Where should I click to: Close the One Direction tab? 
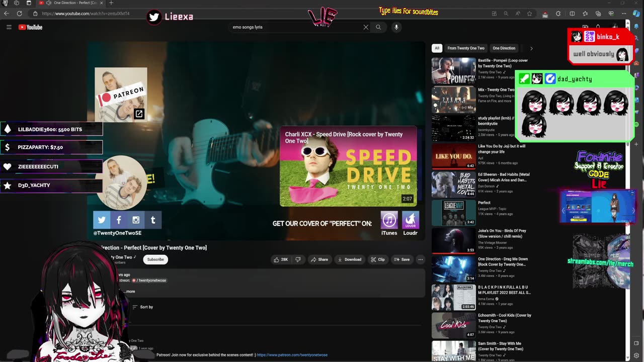pos(102,3)
